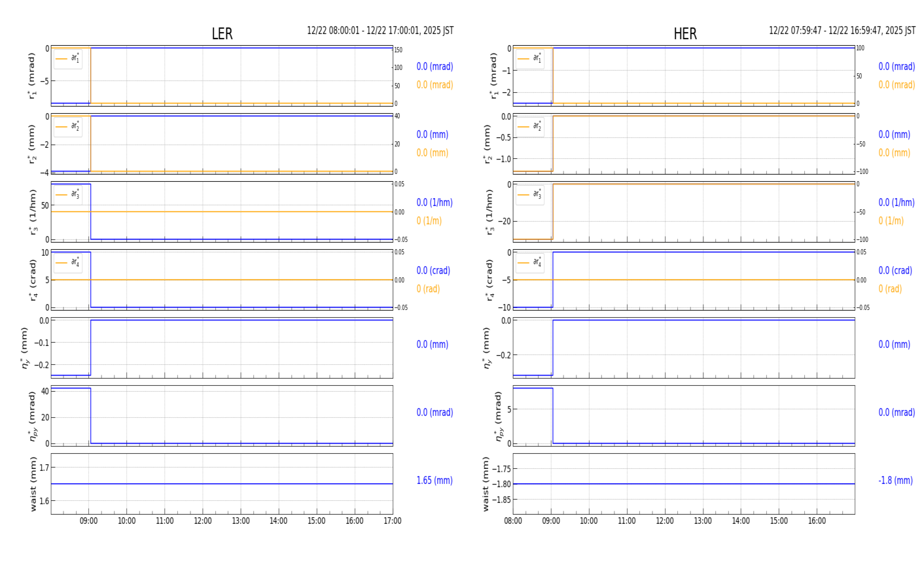Image resolution: width=924 pixels, height=565 pixels.
Task: Click the ∂r3* legend in the LER column
Action: [x=68, y=195]
